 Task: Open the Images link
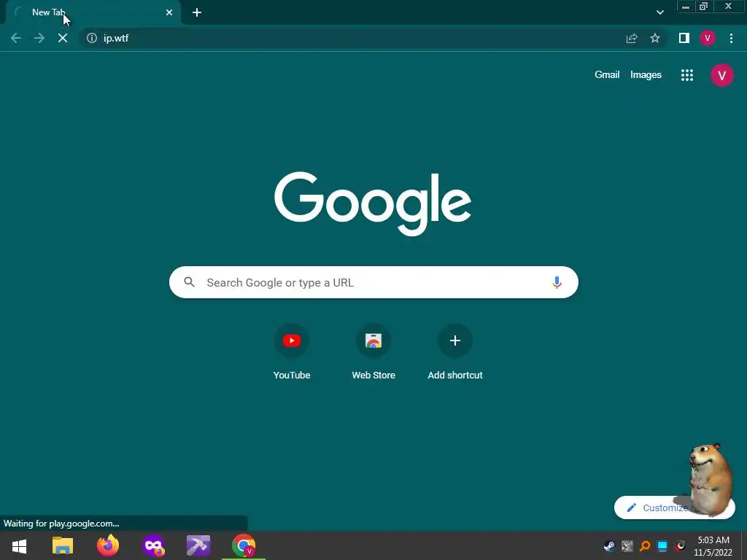pyautogui.click(x=646, y=75)
